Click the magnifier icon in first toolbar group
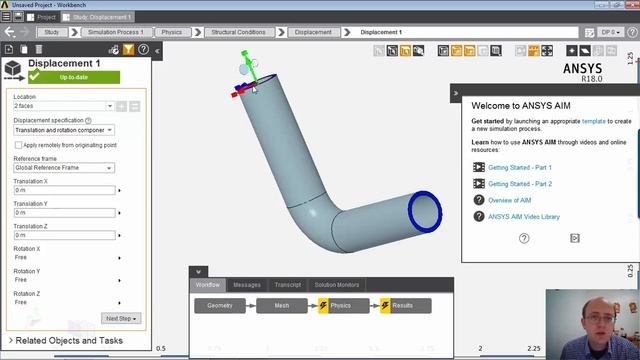This screenshot has height=360, width=640. [418, 51]
